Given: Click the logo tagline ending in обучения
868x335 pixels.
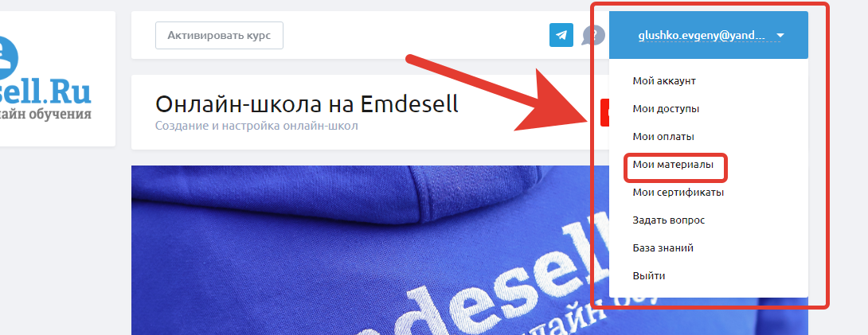Looking at the screenshot, I should coord(45,115).
